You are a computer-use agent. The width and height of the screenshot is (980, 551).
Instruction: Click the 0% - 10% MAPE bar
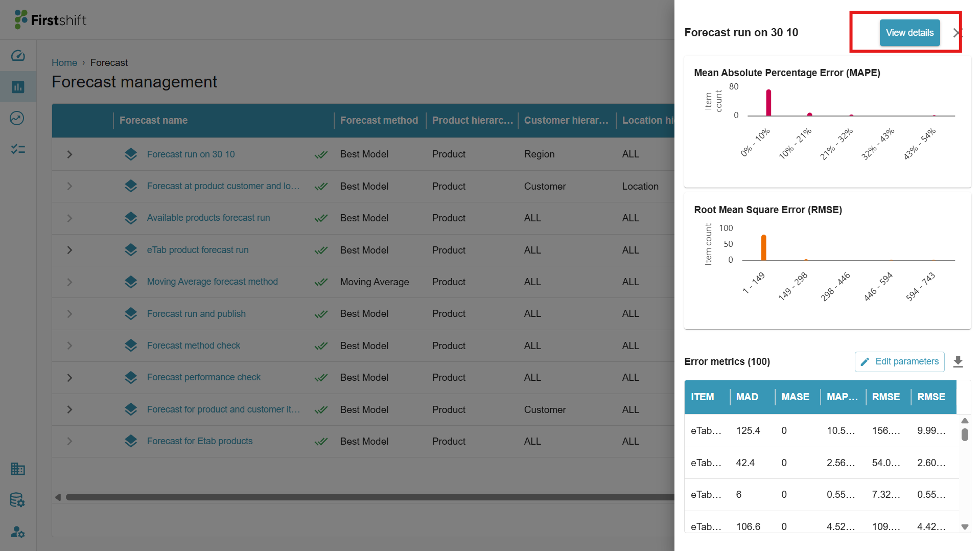click(x=768, y=103)
